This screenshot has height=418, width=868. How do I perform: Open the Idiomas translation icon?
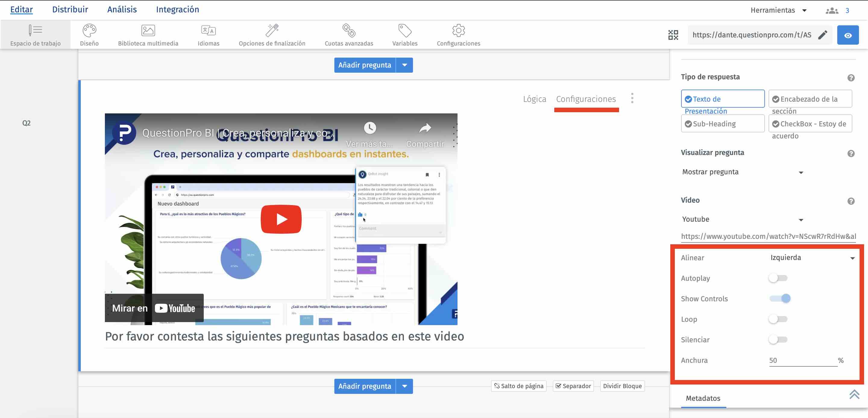[208, 31]
